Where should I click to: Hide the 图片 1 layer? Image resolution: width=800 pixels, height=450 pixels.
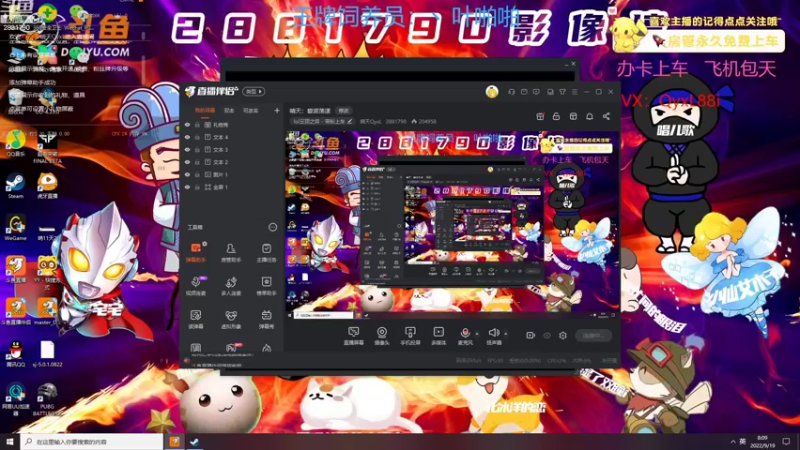187,174
